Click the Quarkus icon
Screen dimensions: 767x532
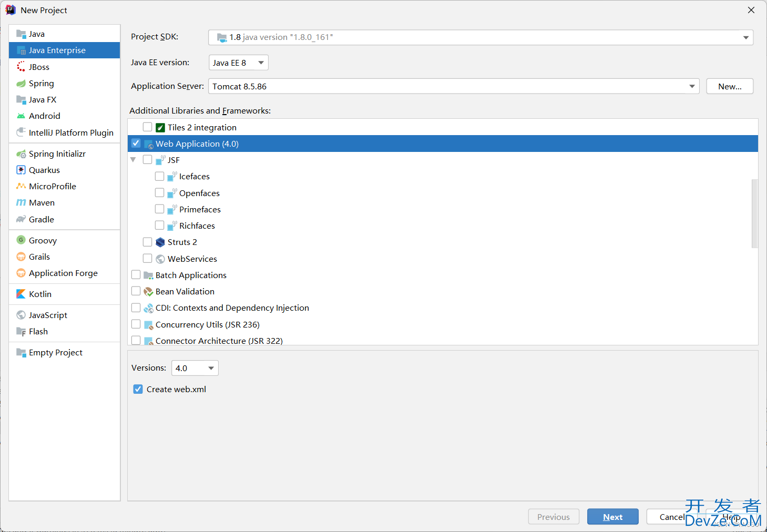[x=21, y=170]
